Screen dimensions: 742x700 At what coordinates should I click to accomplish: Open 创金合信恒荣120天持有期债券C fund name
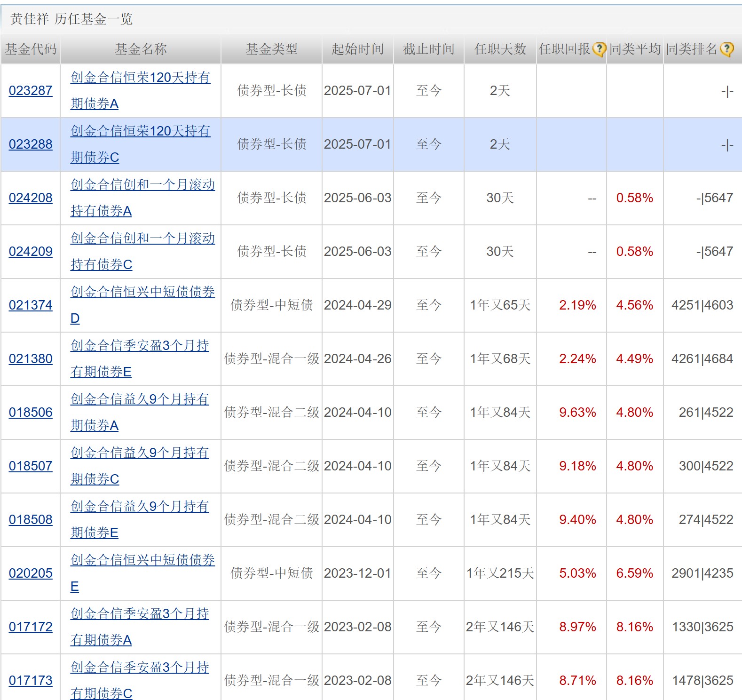click(140, 144)
